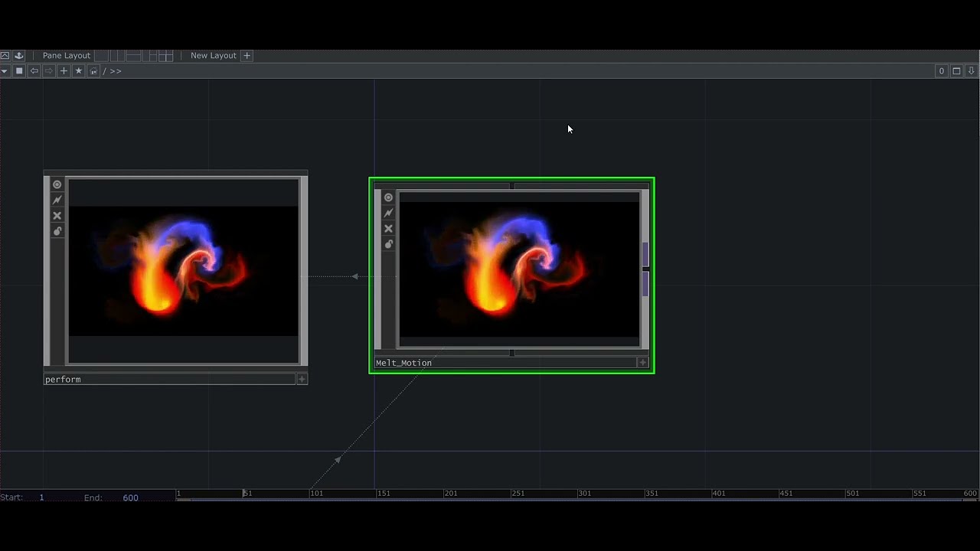Click the root slash in network path
Image resolution: width=980 pixels, height=551 pixels.
point(105,71)
